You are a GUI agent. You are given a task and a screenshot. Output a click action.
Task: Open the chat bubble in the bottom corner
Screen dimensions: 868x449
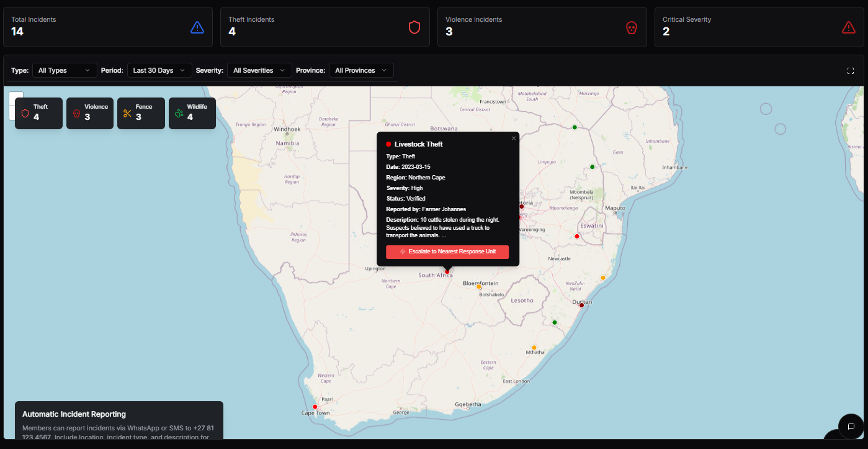[x=851, y=427]
